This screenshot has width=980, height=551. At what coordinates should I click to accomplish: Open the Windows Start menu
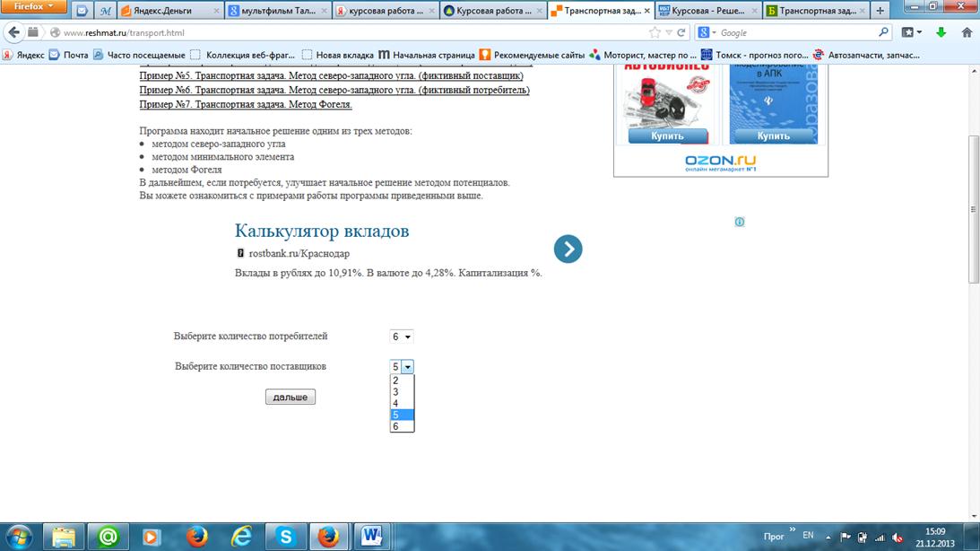point(19,537)
